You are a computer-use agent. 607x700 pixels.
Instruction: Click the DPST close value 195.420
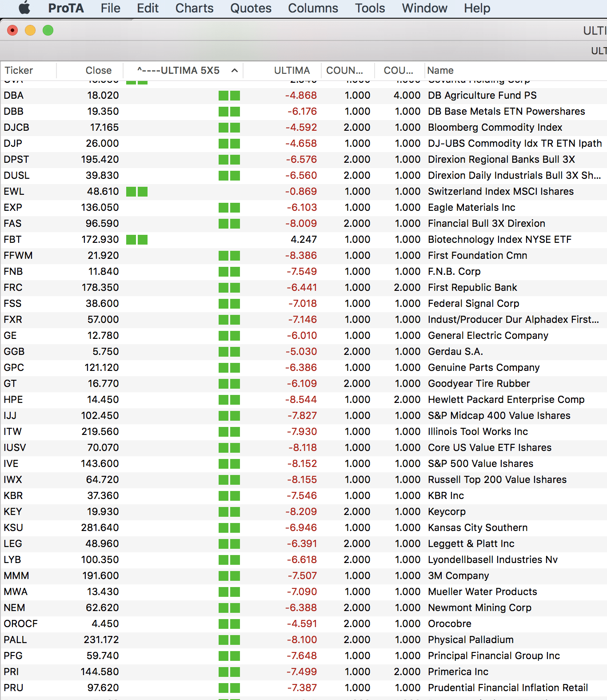[100, 160]
